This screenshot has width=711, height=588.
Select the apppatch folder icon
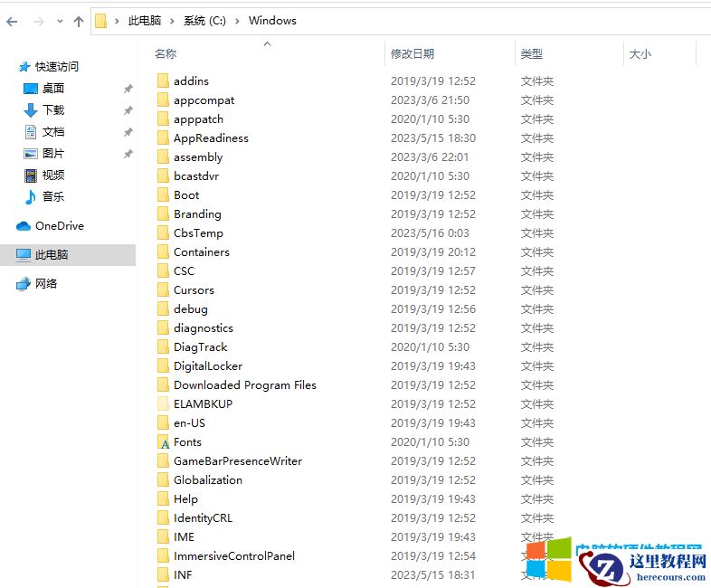[x=163, y=119]
